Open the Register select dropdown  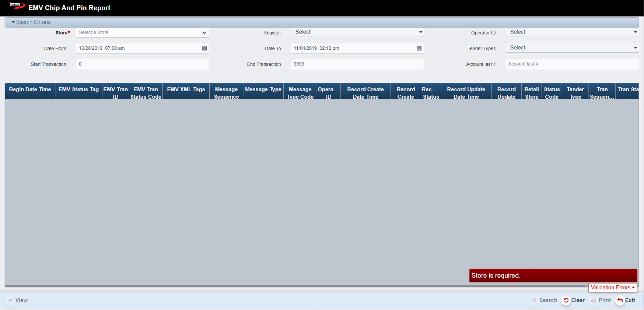pyautogui.click(x=357, y=32)
